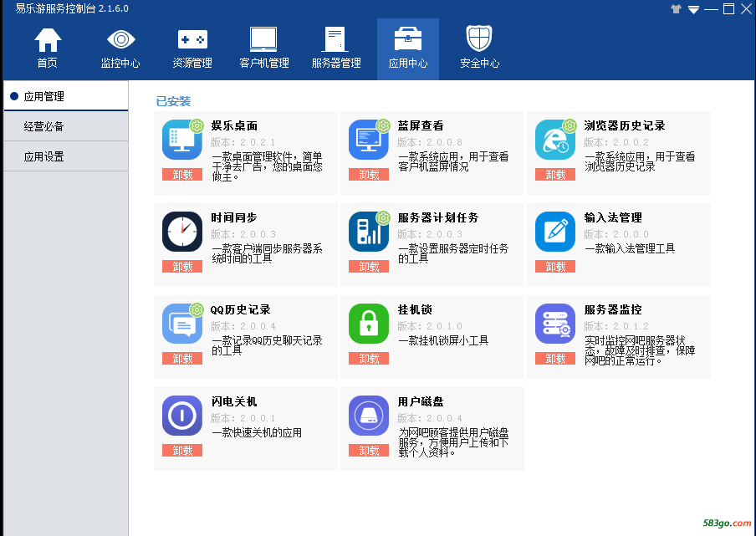This screenshot has height=536, width=756.
Task: Switch to 经营必备 sidebar tab
Action: [65, 126]
